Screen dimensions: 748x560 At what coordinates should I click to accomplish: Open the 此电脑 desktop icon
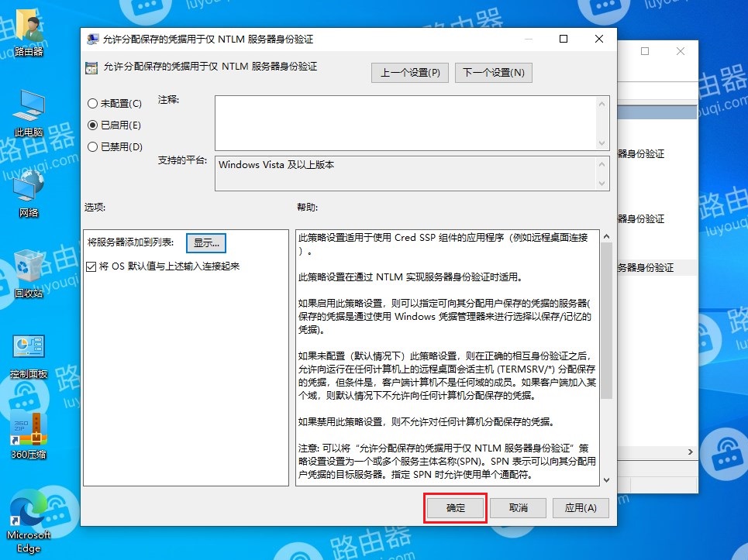pyautogui.click(x=29, y=113)
